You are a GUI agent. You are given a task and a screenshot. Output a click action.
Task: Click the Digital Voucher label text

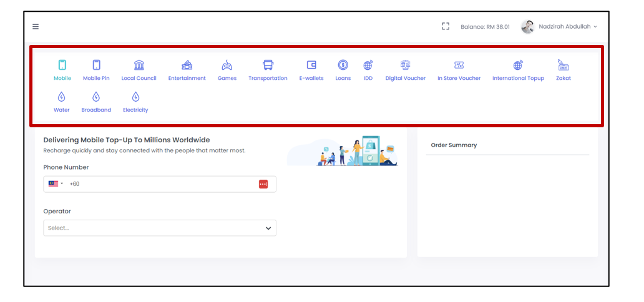(x=406, y=78)
